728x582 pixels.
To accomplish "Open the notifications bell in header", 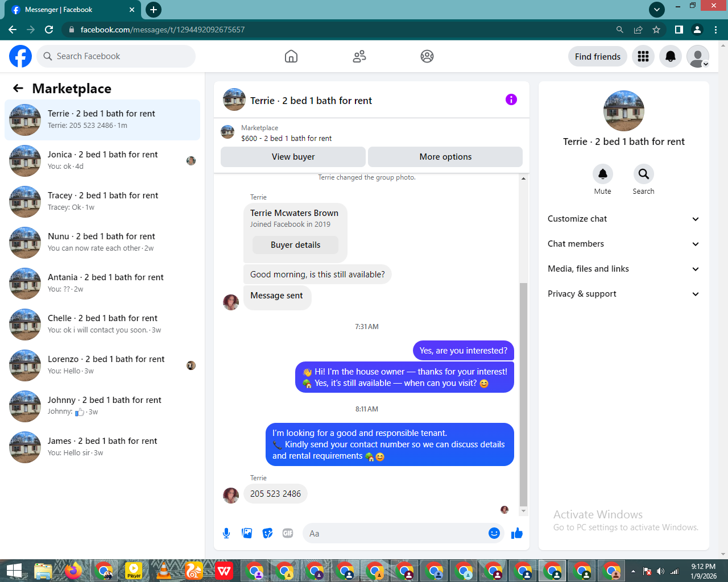I will pyautogui.click(x=671, y=56).
